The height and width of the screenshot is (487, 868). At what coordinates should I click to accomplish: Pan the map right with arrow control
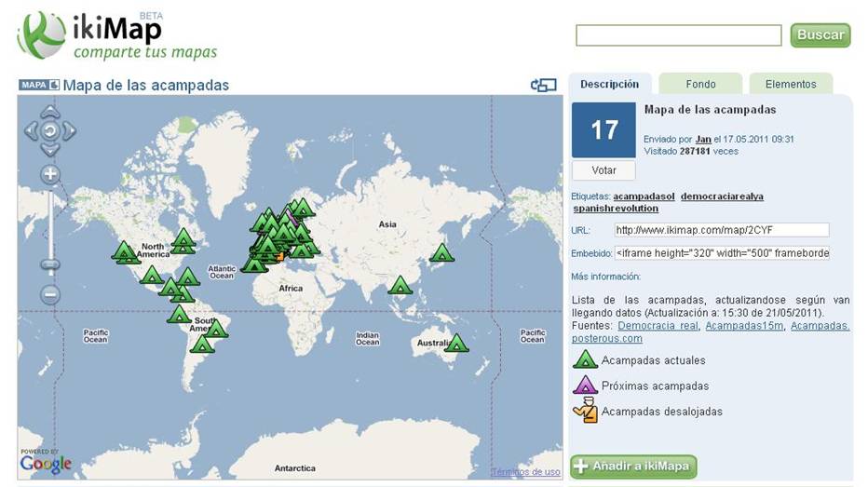click(x=68, y=131)
